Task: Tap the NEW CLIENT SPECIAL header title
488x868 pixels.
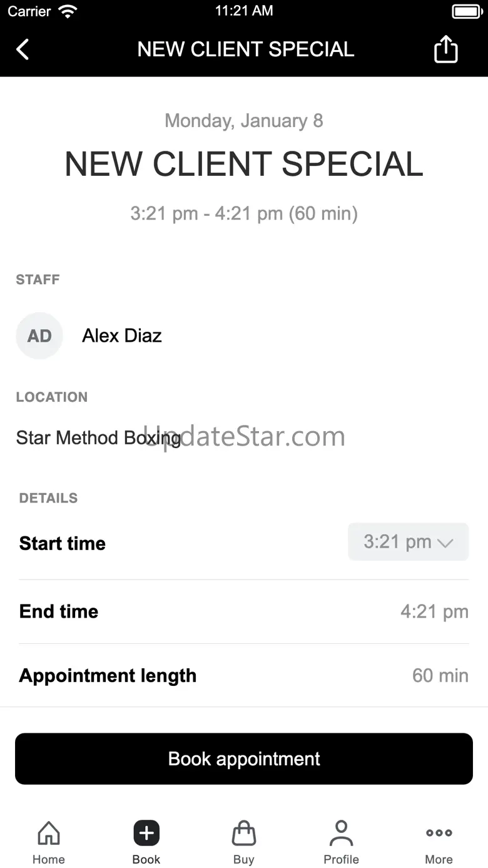Action: (x=246, y=49)
